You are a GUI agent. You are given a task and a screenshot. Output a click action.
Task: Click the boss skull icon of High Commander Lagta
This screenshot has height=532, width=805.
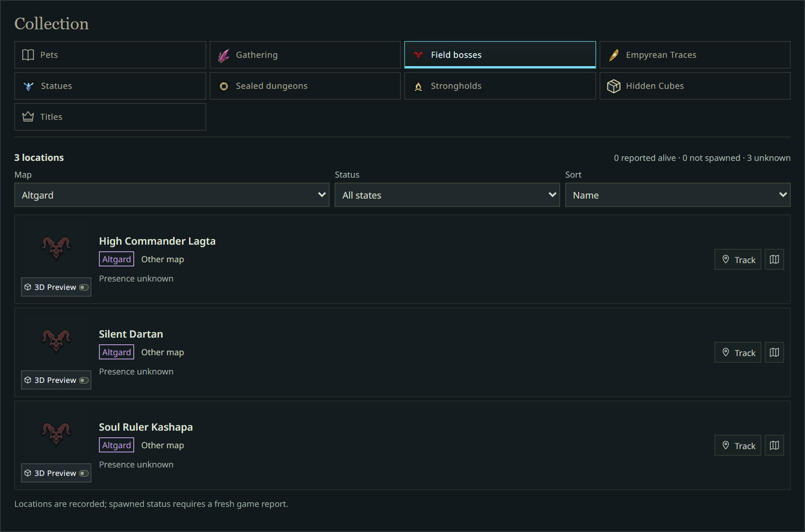tap(56, 248)
